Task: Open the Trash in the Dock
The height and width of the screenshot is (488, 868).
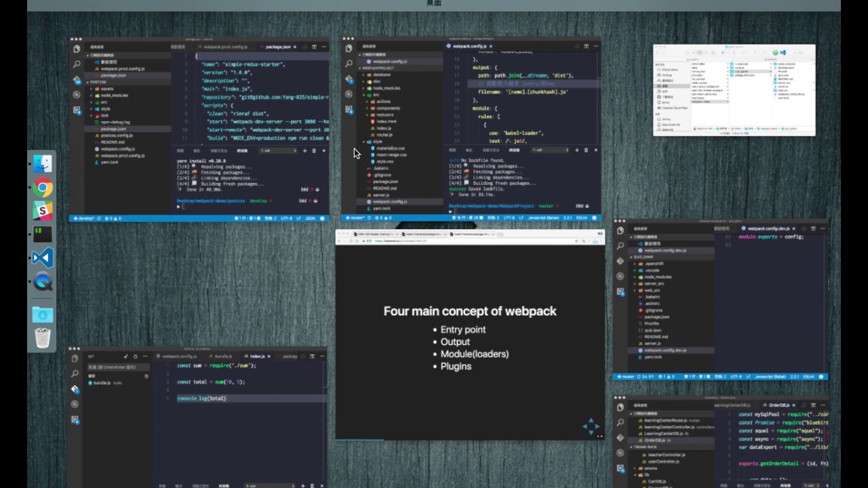Action: point(43,337)
